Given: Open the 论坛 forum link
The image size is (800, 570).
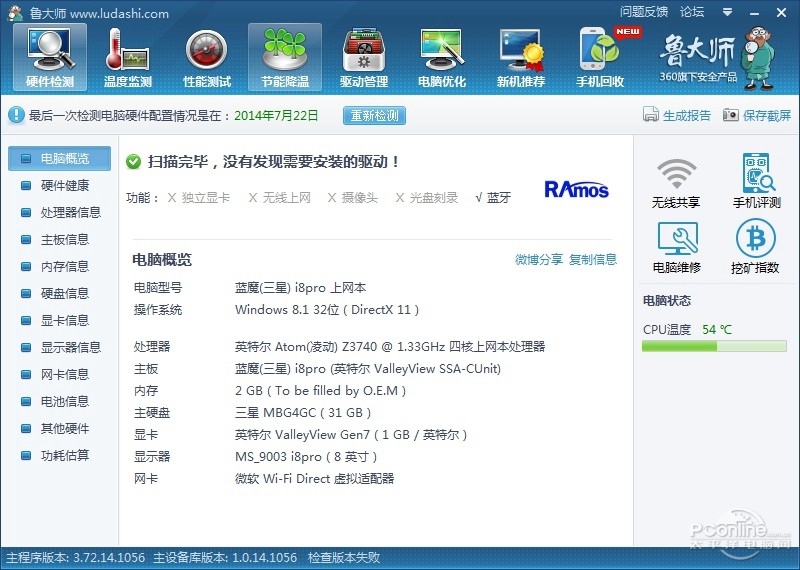Looking at the screenshot, I should [x=692, y=12].
